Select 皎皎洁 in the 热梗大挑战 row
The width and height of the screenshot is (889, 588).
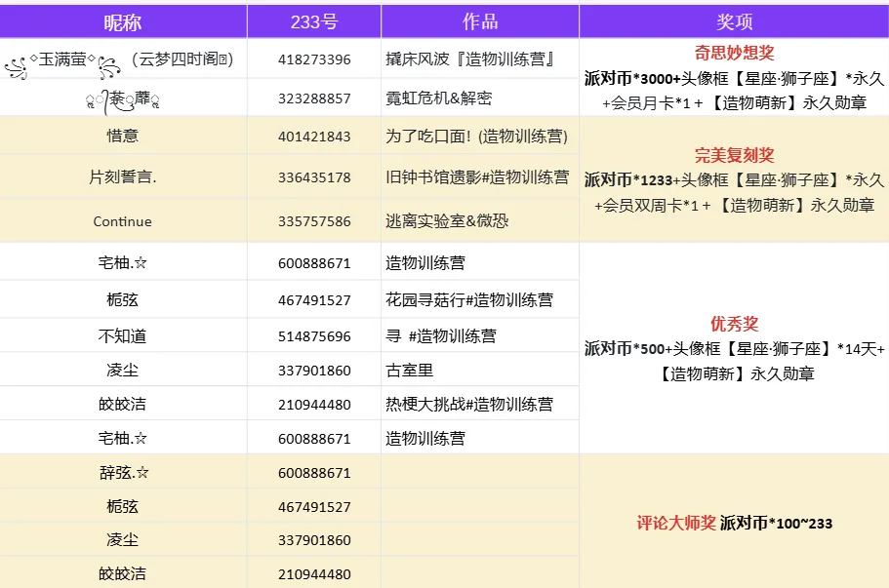tap(122, 404)
